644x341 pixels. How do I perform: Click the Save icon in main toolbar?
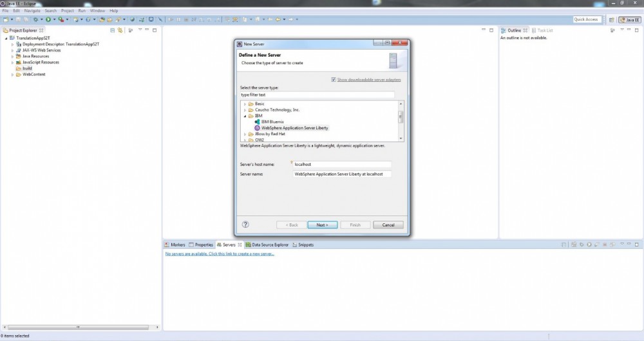coord(18,19)
